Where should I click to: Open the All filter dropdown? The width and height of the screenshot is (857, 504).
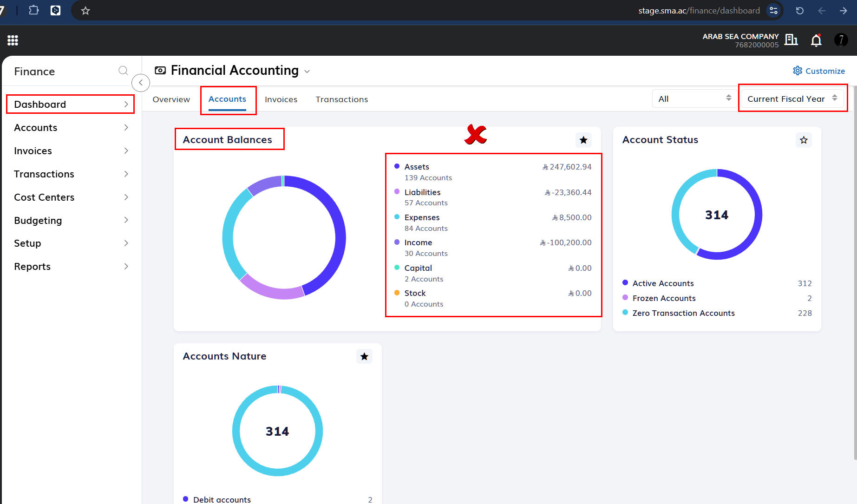pyautogui.click(x=694, y=98)
